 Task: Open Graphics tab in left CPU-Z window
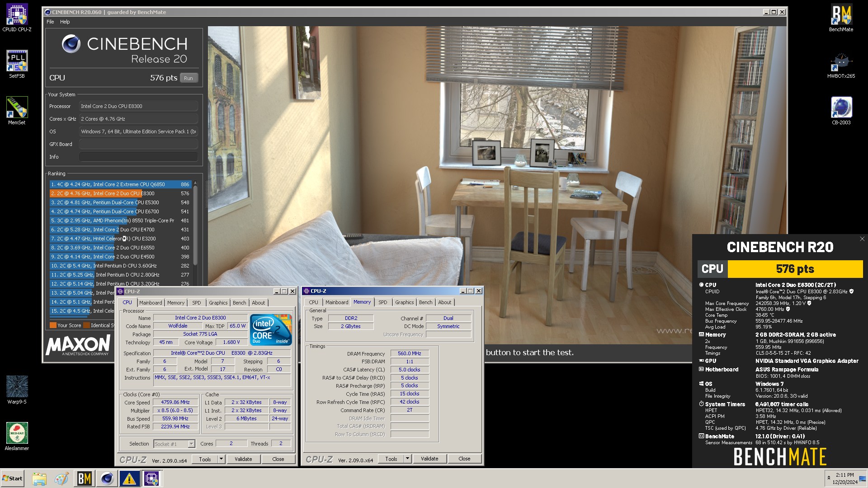click(218, 303)
